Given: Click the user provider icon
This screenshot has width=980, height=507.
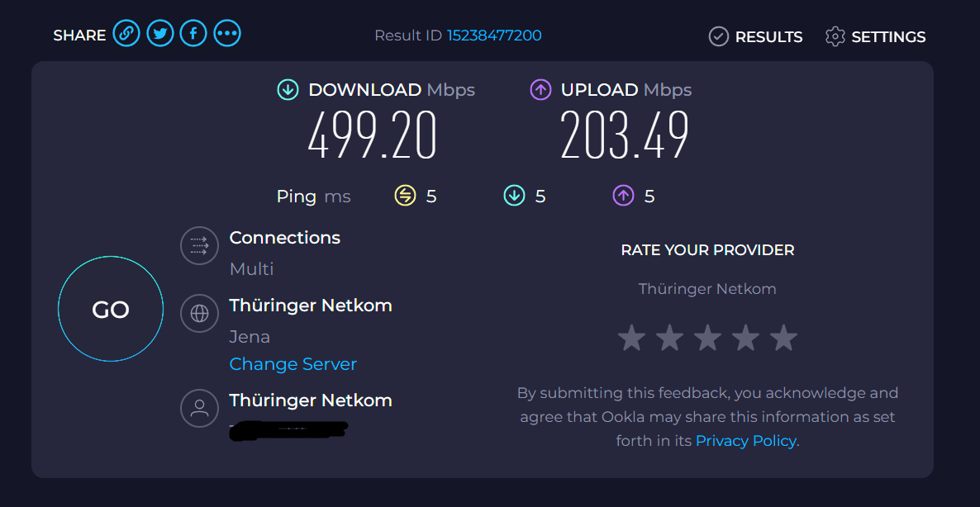Looking at the screenshot, I should point(199,408).
